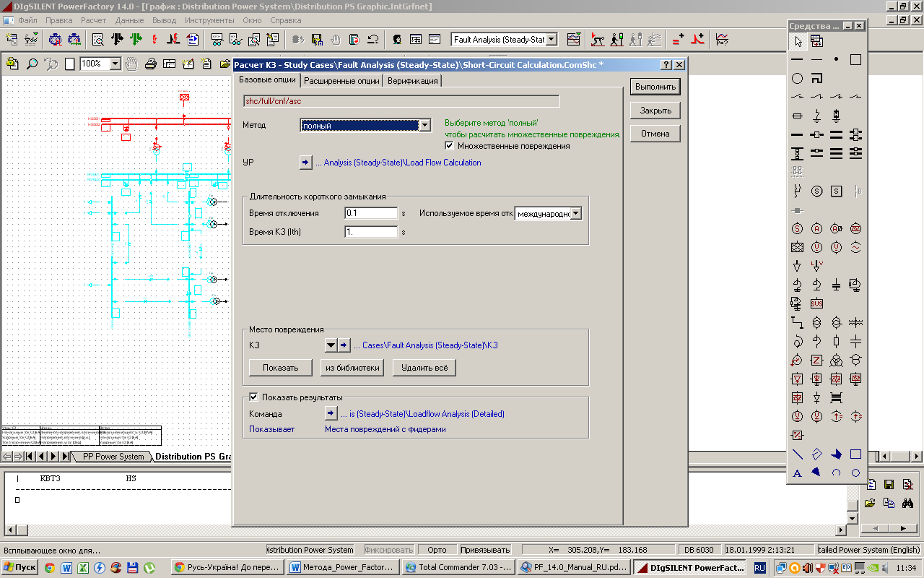Click the Показать button

(x=281, y=368)
